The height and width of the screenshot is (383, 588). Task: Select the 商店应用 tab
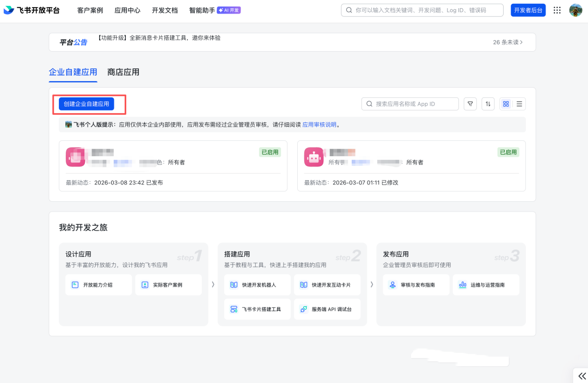tap(124, 72)
